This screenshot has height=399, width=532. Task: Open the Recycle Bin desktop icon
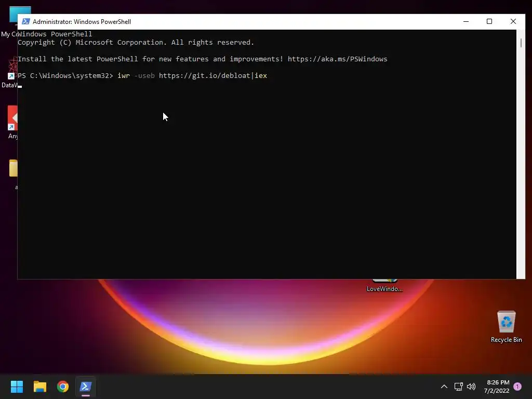pyautogui.click(x=506, y=327)
